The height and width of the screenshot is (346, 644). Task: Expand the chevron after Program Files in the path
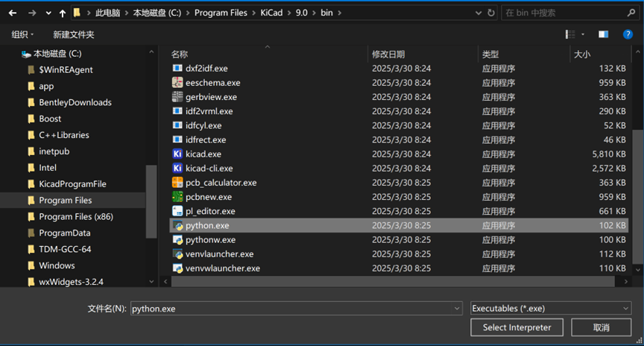pyautogui.click(x=254, y=13)
